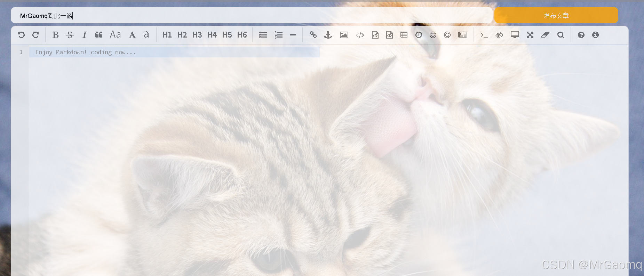Open the goto-line terminal icon
644x276 pixels.
[x=484, y=35]
